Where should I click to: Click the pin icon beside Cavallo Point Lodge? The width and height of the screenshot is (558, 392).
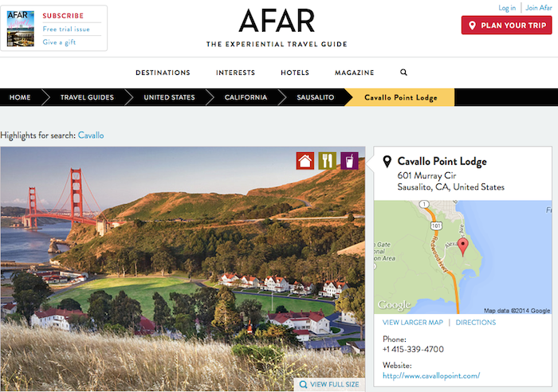click(387, 162)
